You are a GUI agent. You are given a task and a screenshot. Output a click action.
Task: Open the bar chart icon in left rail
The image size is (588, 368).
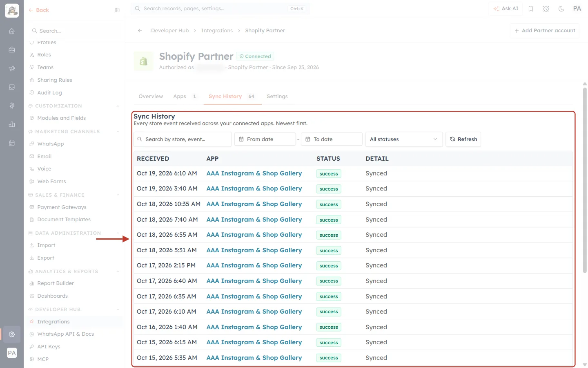[12, 124]
